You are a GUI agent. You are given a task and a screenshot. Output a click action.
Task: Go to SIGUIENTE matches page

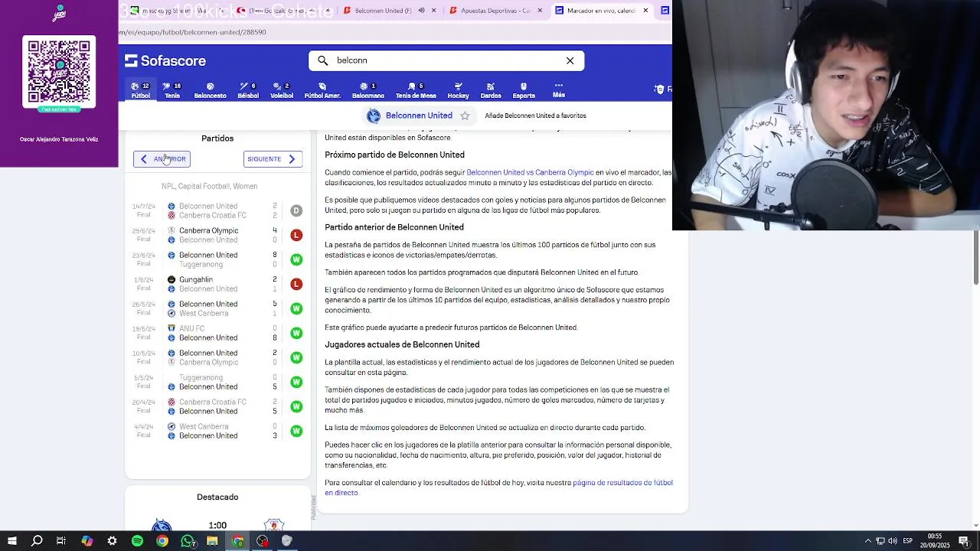pos(273,158)
